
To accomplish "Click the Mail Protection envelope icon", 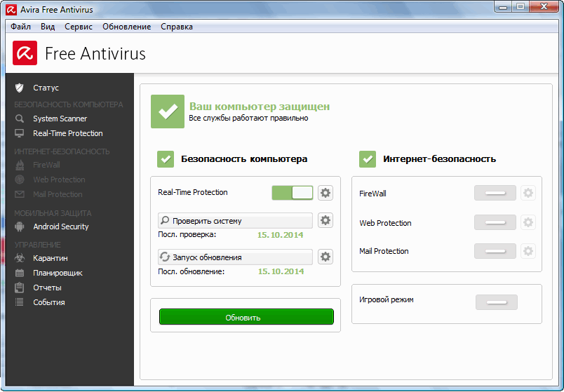I will pos(20,194).
